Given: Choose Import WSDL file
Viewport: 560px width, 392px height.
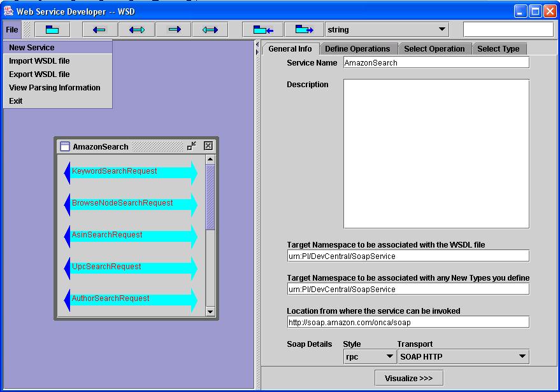Looking at the screenshot, I should pos(57,61).
